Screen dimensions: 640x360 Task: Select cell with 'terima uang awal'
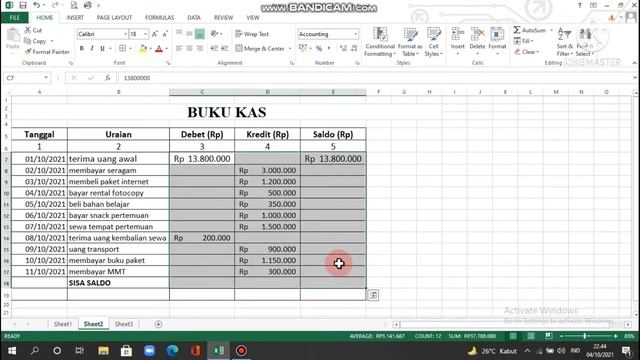tap(118, 159)
